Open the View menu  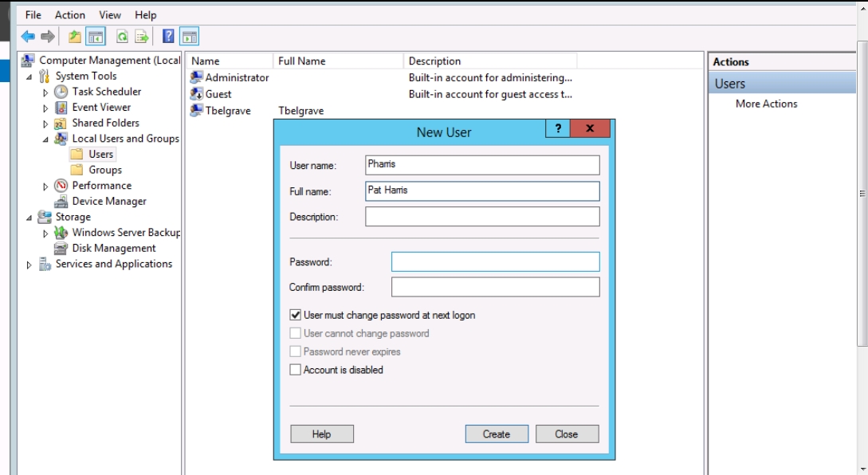point(110,15)
